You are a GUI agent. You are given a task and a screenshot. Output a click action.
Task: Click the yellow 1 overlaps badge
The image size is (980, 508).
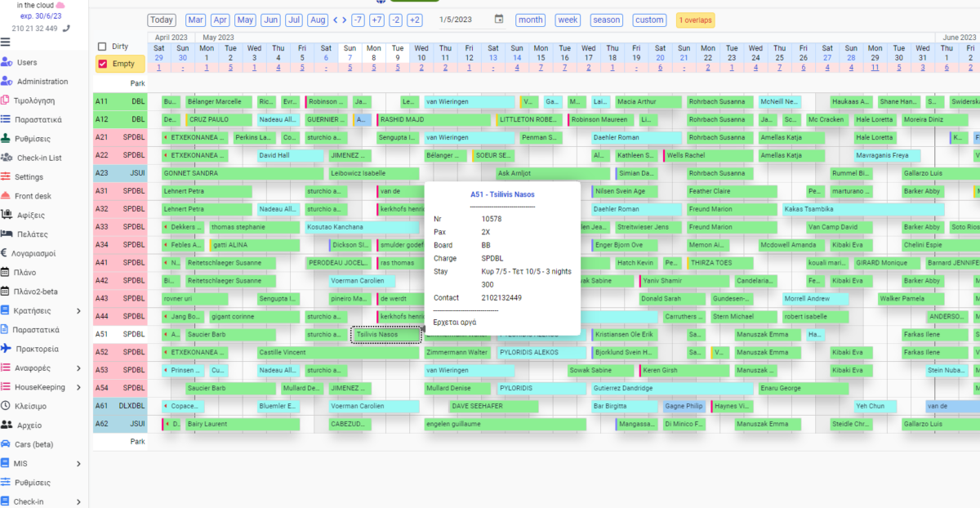(695, 20)
